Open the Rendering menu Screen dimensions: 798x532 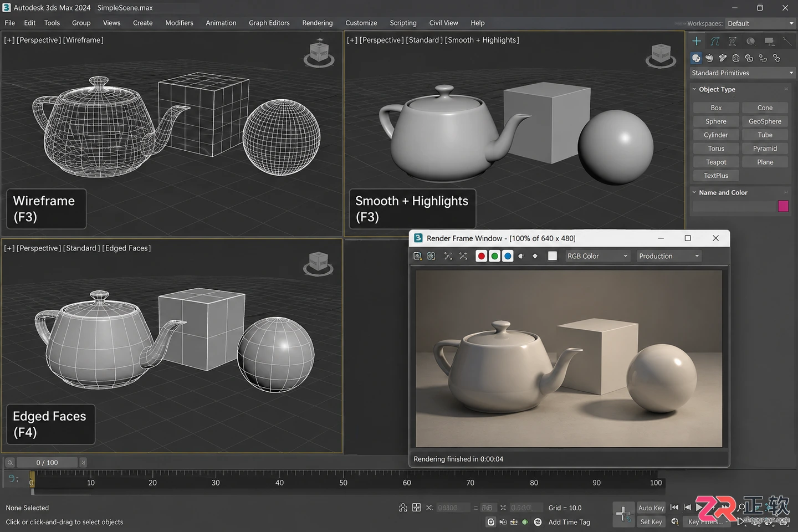318,23
